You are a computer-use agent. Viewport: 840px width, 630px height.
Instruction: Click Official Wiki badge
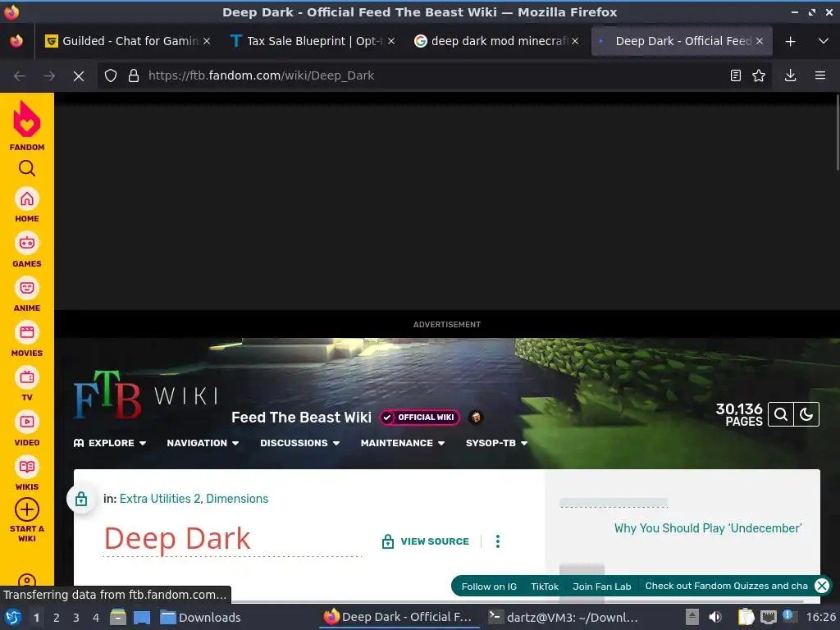click(x=419, y=418)
